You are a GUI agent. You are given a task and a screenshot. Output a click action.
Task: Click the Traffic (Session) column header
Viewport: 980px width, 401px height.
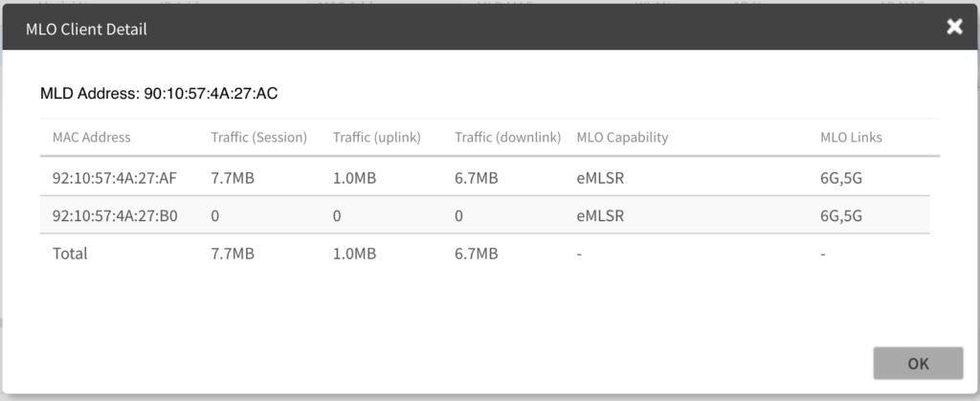pyautogui.click(x=258, y=137)
